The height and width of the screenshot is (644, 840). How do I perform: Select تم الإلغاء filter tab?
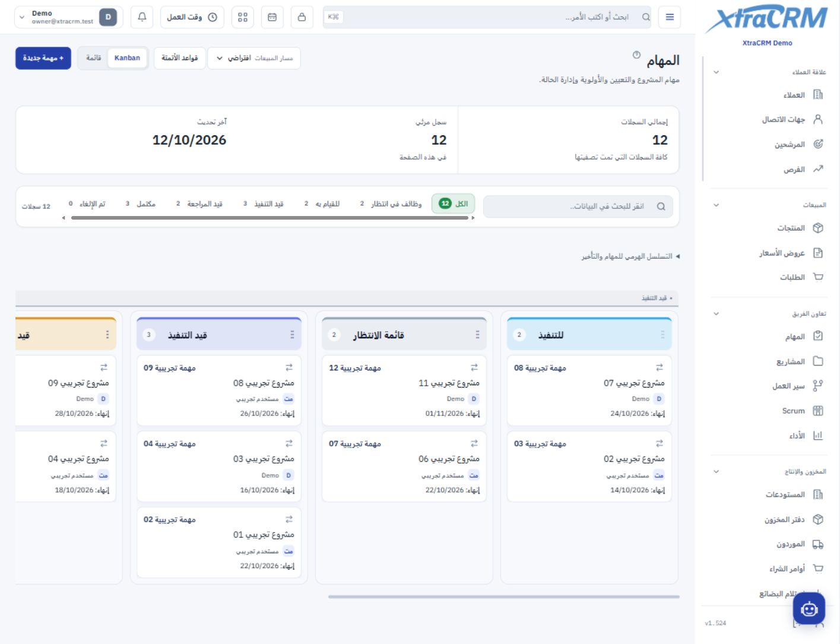point(87,204)
